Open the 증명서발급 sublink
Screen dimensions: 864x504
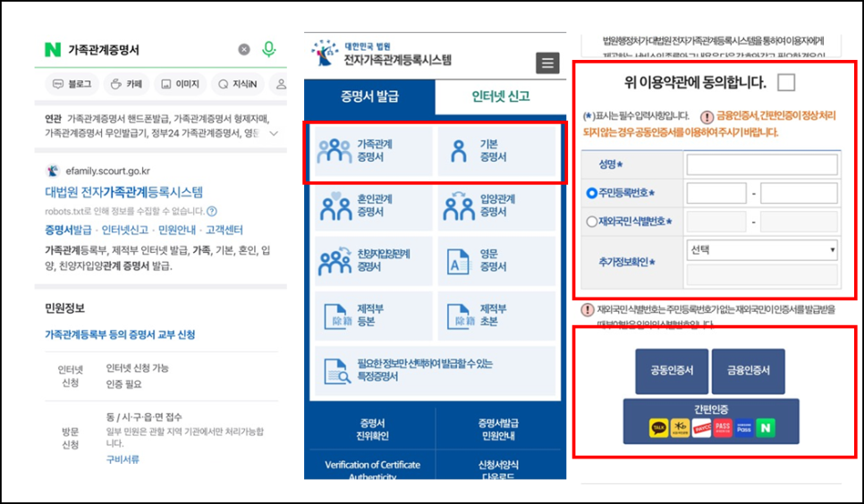tap(68, 230)
